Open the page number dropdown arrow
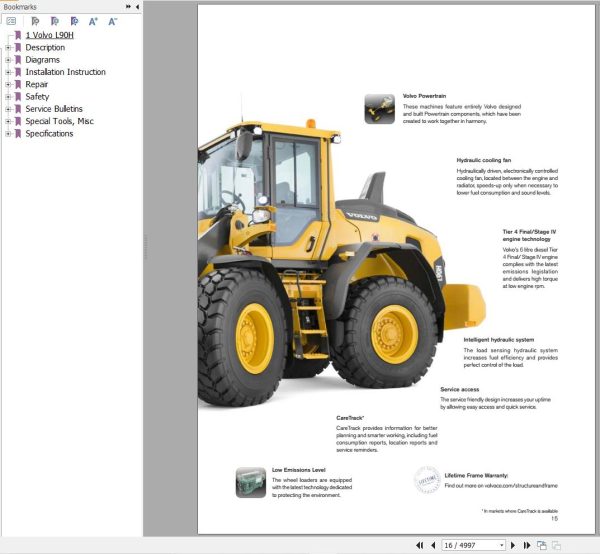This screenshot has height=554, width=600. click(502, 545)
